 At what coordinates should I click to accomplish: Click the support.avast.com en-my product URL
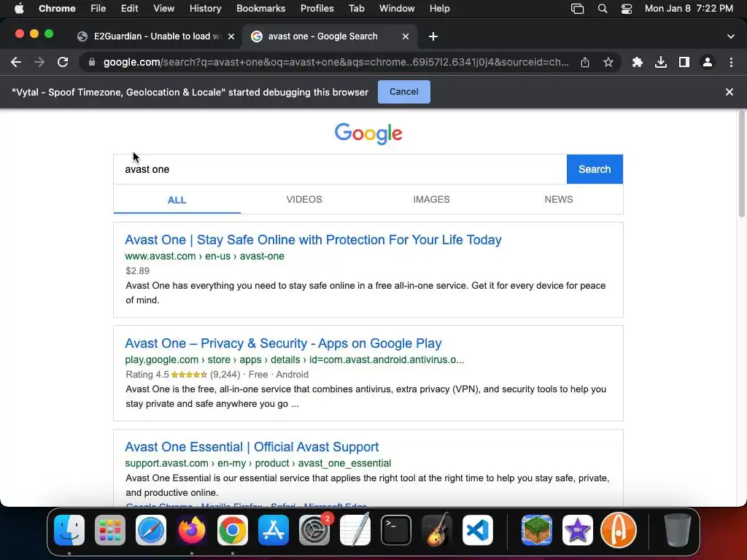(x=258, y=463)
